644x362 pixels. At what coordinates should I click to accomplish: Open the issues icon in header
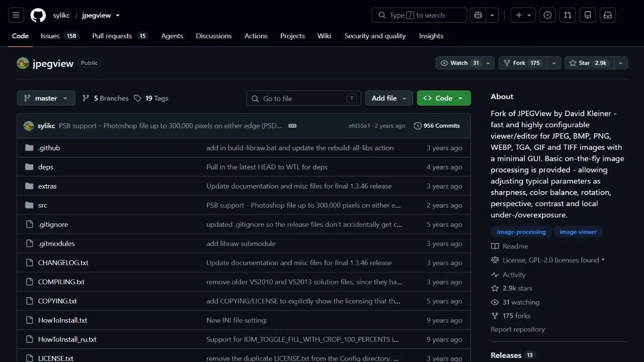tap(547, 15)
